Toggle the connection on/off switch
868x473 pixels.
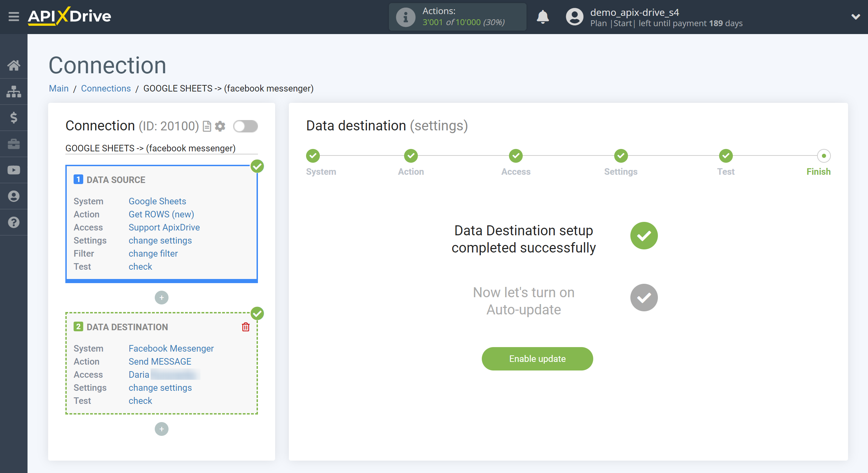(246, 126)
